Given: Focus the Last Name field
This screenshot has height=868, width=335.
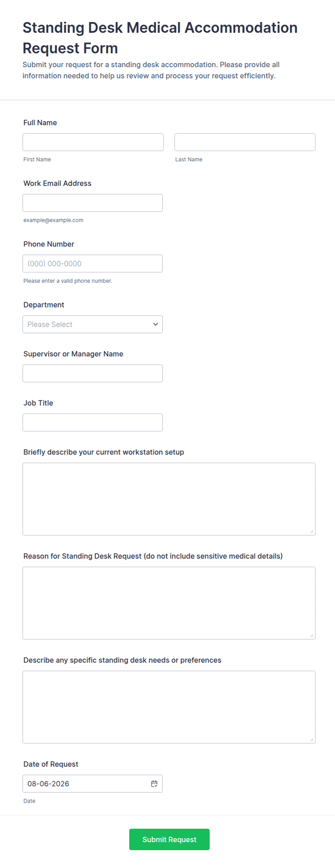Looking at the screenshot, I should pos(245,142).
